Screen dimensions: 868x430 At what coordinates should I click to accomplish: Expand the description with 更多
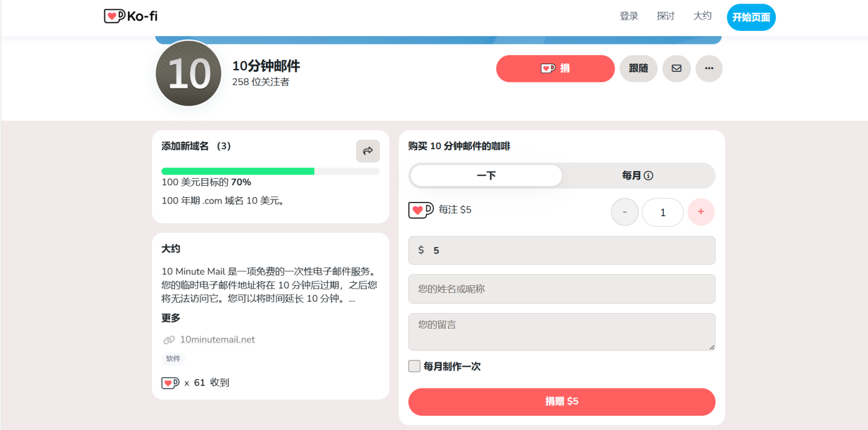point(171,318)
